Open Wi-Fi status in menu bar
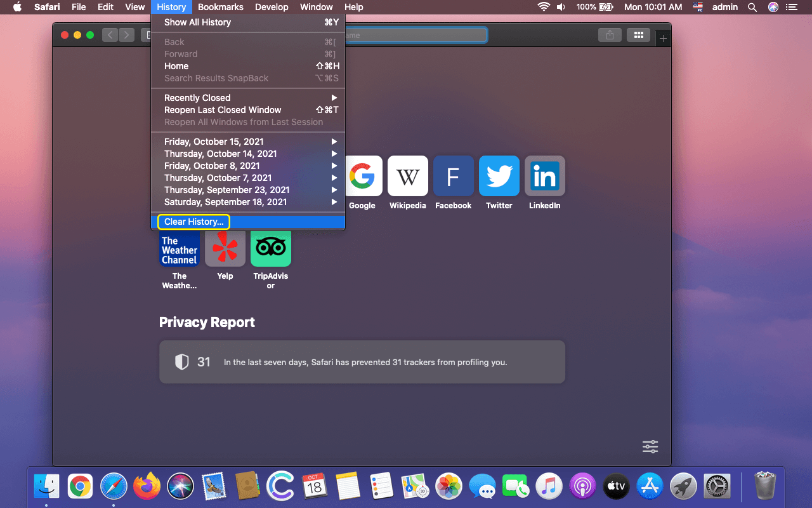This screenshot has height=508, width=812. pos(544,7)
